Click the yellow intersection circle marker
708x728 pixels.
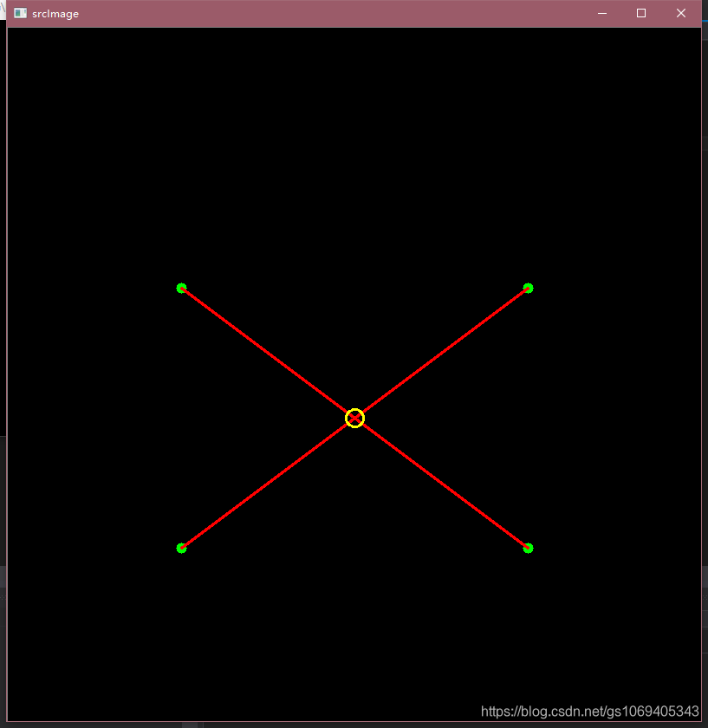[354, 419]
